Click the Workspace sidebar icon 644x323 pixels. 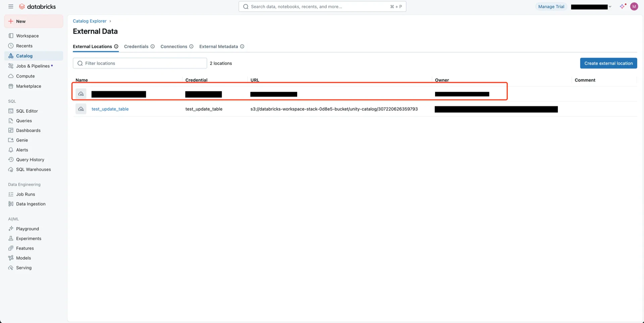coord(11,36)
